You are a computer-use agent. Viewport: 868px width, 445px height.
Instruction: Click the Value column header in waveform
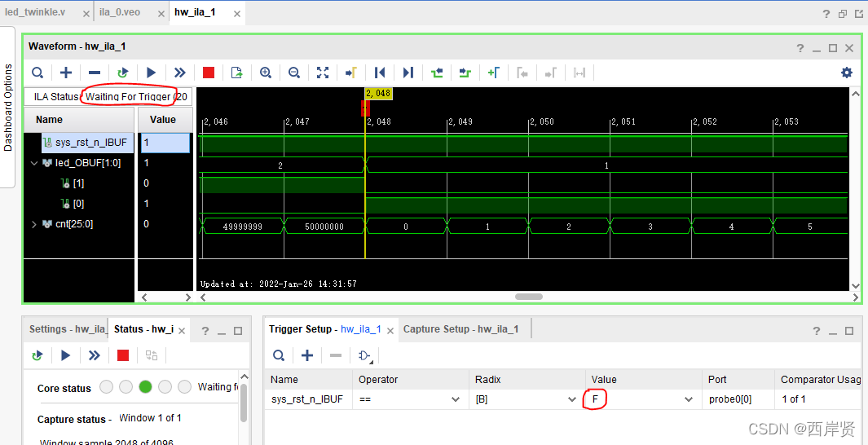pyautogui.click(x=165, y=120)
